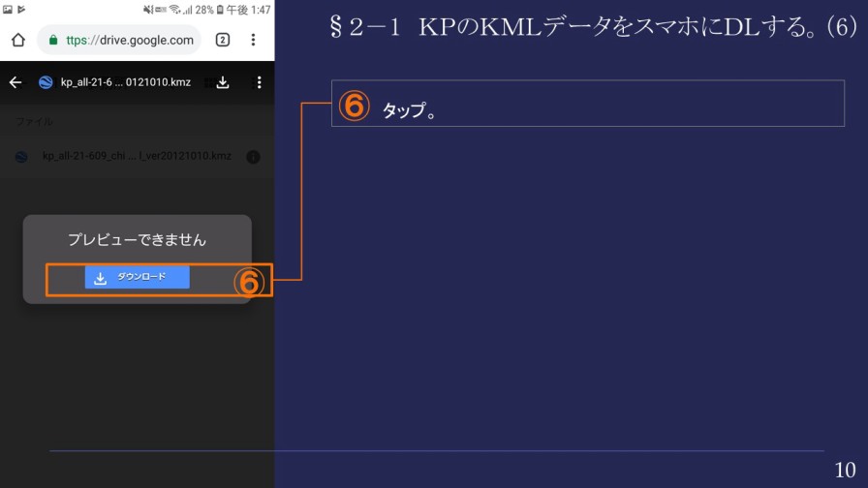Click the blue ダウンロード button

(x=137, y=278)
